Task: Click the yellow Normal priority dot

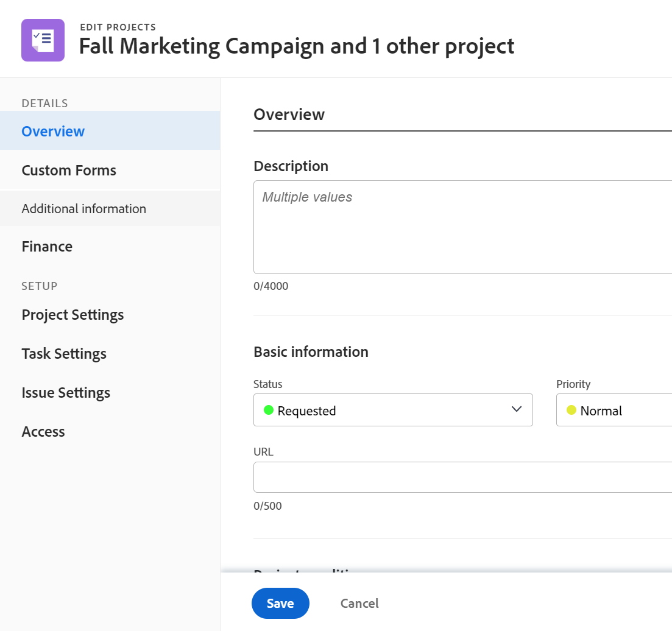Action: pyautogui.click(x=571, y=410)
